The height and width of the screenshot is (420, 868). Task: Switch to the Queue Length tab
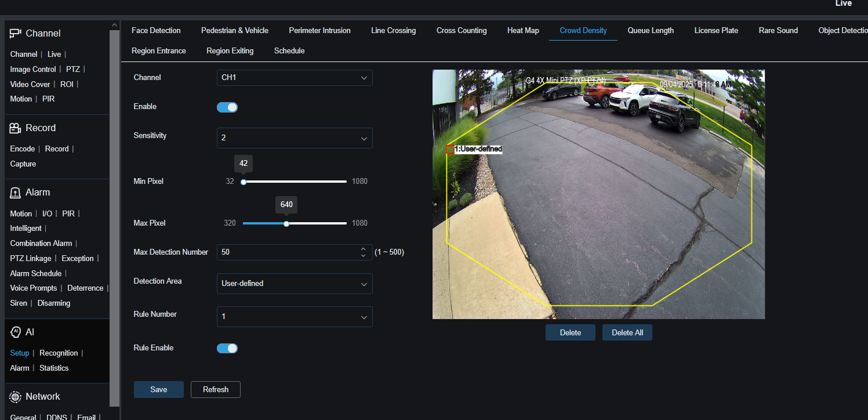(x=651, y=31)
